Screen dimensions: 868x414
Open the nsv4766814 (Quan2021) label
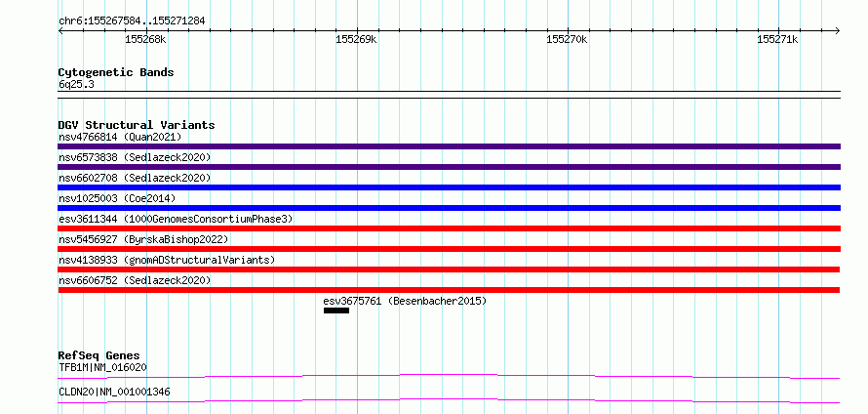[x=120, y=137]
